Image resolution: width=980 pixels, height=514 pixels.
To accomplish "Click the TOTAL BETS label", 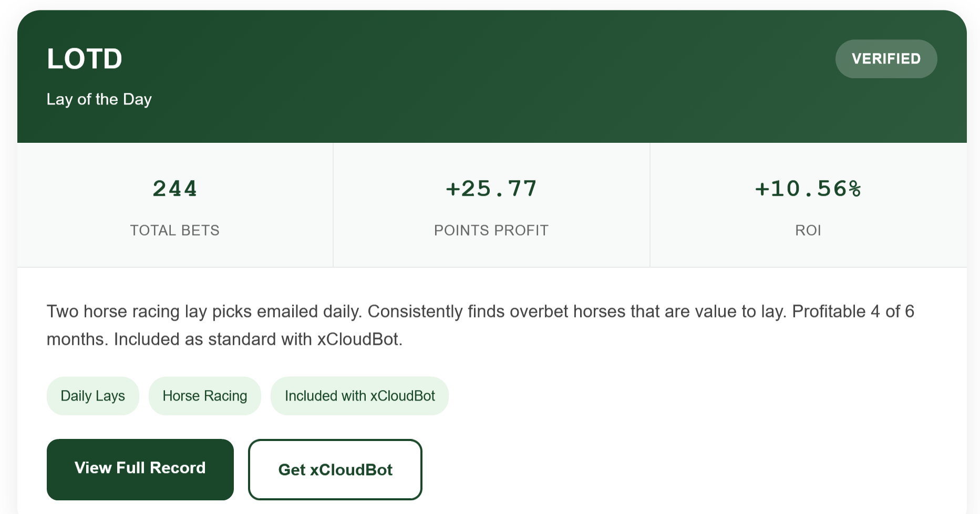I will 174,230.
